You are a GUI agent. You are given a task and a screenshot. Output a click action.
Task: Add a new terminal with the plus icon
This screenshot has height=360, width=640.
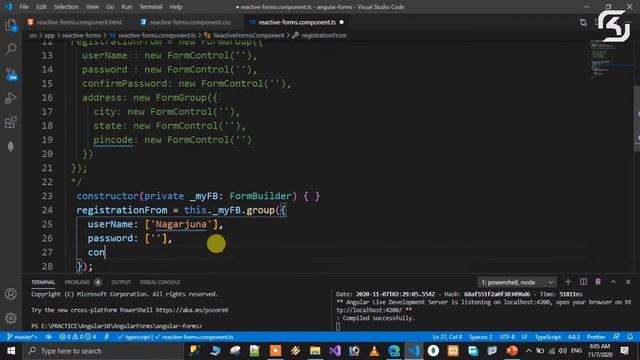point(568,282)
